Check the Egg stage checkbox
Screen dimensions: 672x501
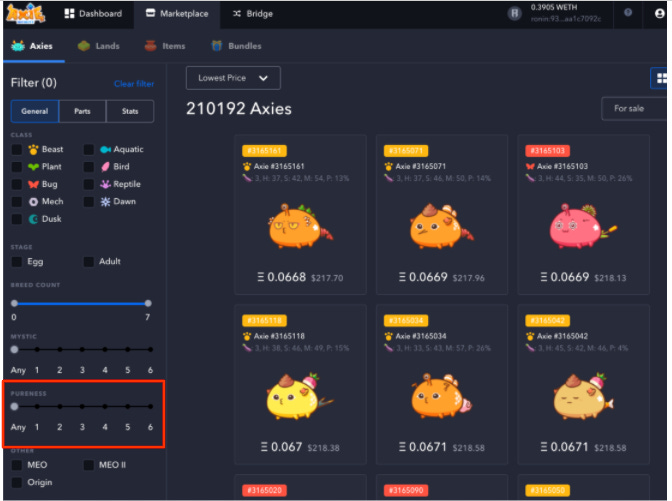[x=17, y=261]
